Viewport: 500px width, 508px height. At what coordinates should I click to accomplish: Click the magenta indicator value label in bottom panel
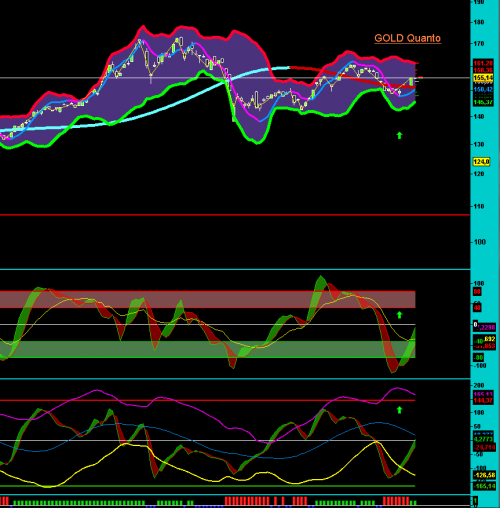point(483,394)
